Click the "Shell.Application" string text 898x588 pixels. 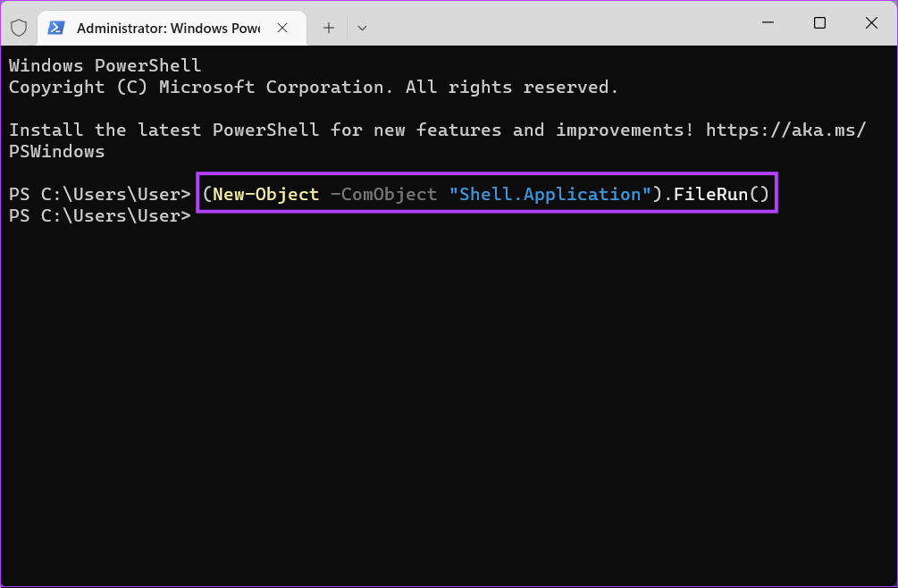550,195
